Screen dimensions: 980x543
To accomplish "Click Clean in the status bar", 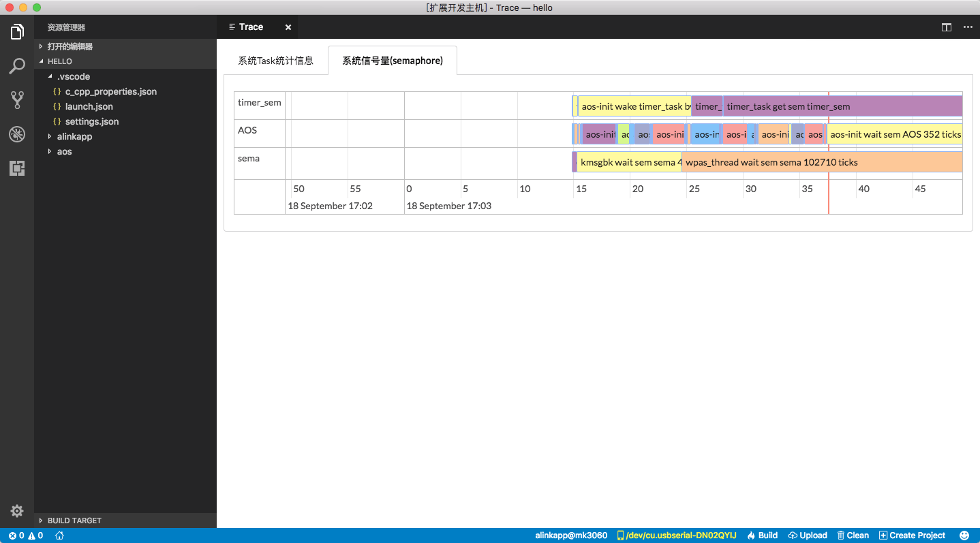I will pyautogui.click(x=853, y=536).
